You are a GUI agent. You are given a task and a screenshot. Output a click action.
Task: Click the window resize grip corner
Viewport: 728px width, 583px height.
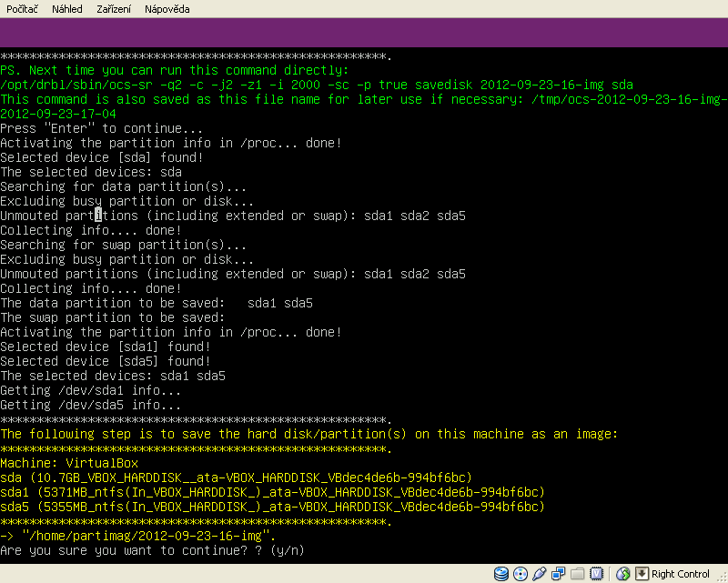721,576
